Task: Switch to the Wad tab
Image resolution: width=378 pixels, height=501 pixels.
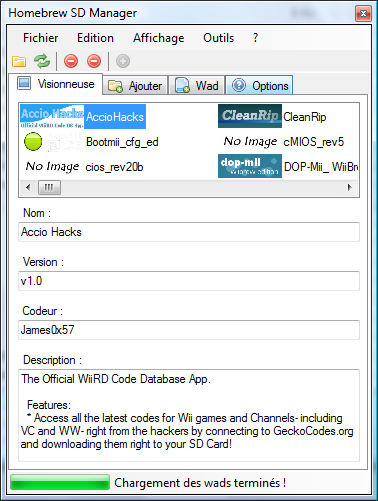Action: [197, 86]
